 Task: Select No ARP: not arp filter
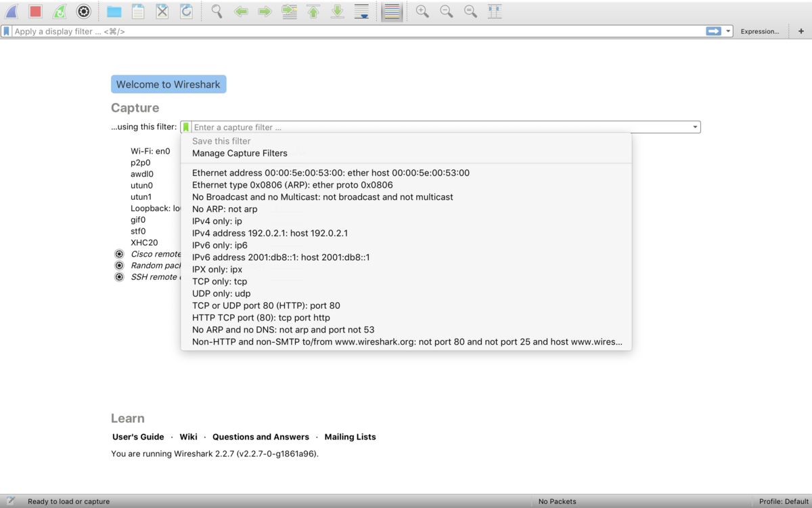tap(406, 209)
